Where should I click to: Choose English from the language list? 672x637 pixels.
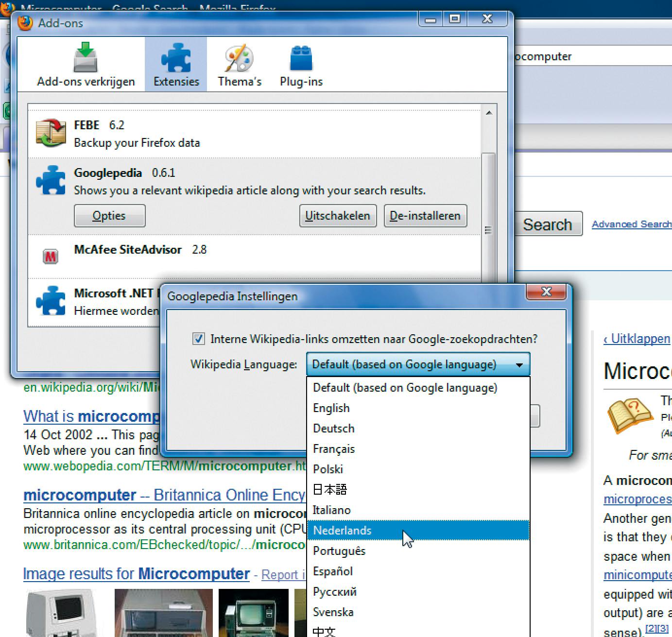click(x=418, y=408)
